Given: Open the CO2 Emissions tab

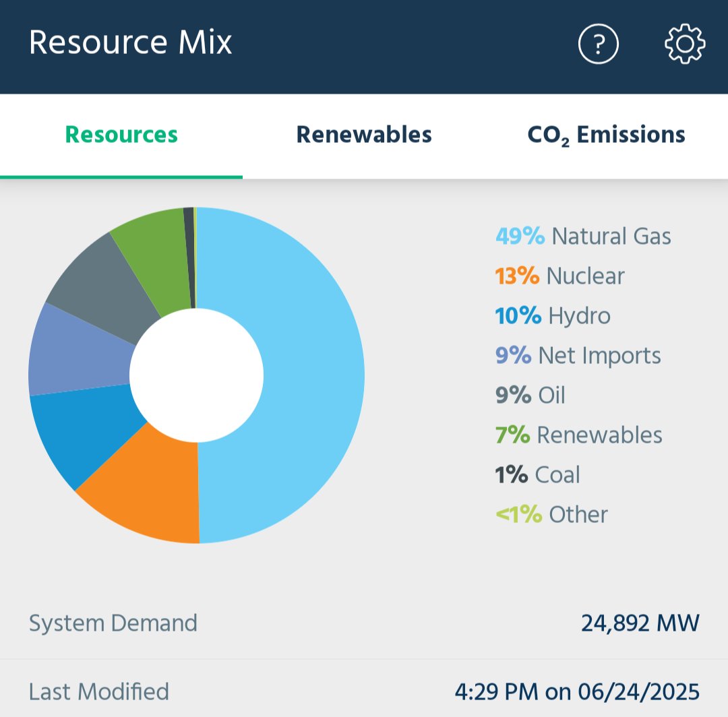Looking at the screenshot, I should [607, 134].
